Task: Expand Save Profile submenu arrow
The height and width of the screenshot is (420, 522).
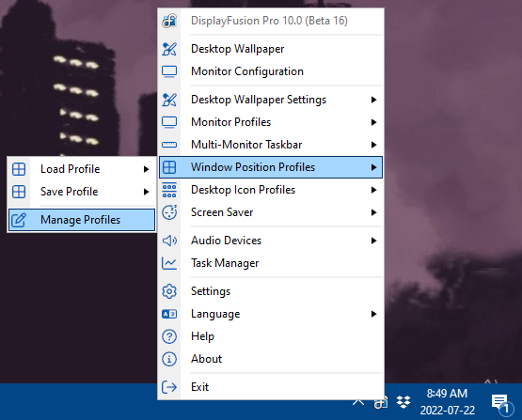Action: click(146, 192)
